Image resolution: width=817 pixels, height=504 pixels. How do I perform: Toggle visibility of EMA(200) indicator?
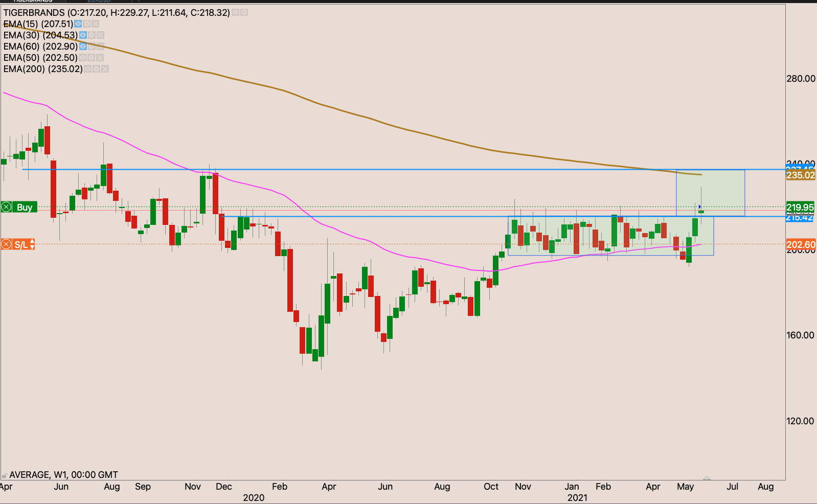87,69
